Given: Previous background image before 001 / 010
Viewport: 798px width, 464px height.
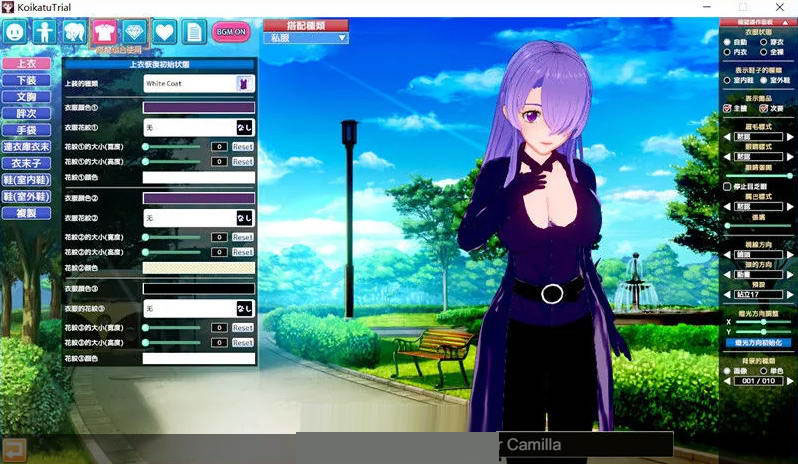Looking at the screenshot, I should click(x=727, y=381).
